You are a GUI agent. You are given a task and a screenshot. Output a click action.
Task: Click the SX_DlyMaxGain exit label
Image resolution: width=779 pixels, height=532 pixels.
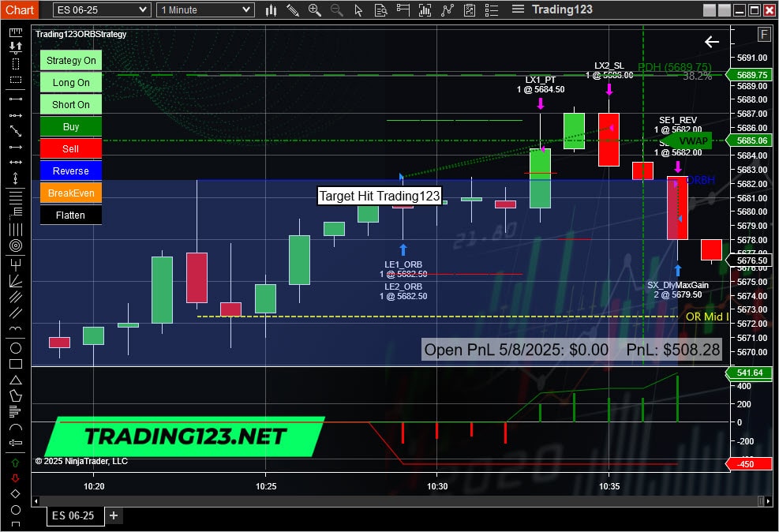(678, 285)
